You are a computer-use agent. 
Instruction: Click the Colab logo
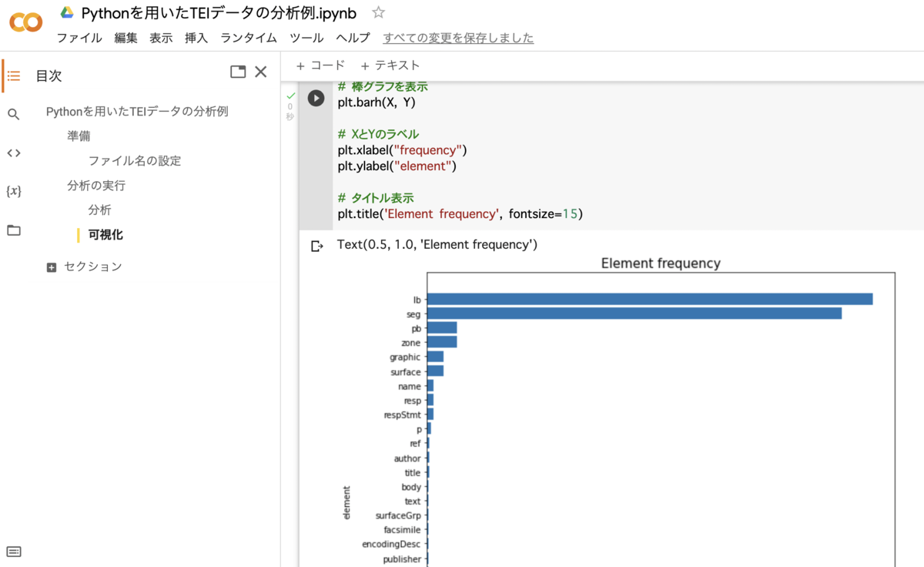click(x=25, y=22)
